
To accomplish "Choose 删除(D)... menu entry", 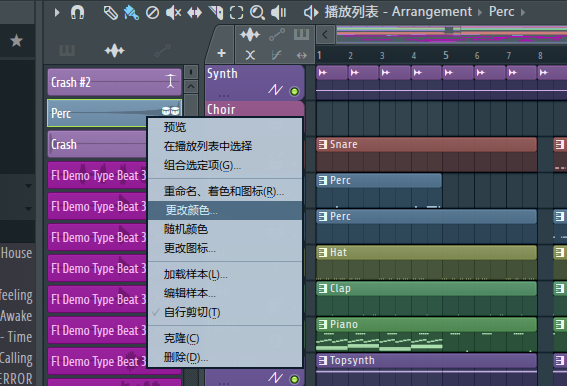I will pos(225,357).
